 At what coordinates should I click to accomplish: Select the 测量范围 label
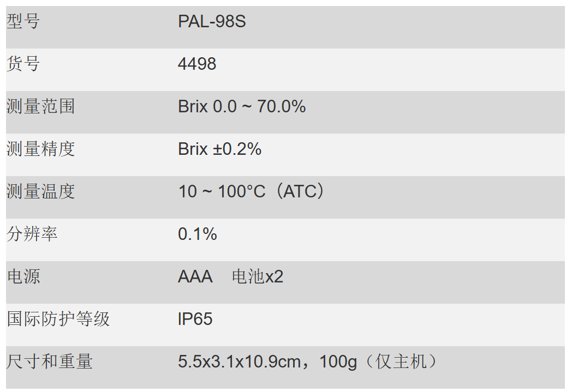coord(40,107)
